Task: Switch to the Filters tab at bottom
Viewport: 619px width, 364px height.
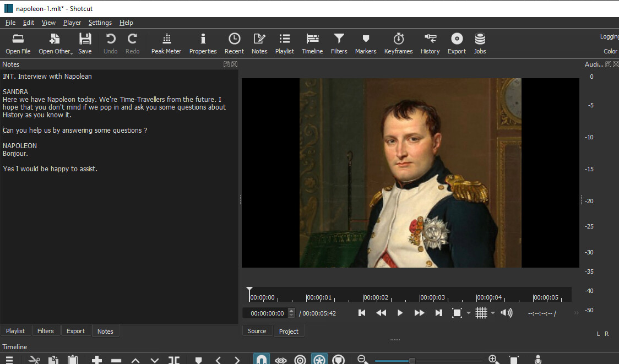Action: pos(45,331)
